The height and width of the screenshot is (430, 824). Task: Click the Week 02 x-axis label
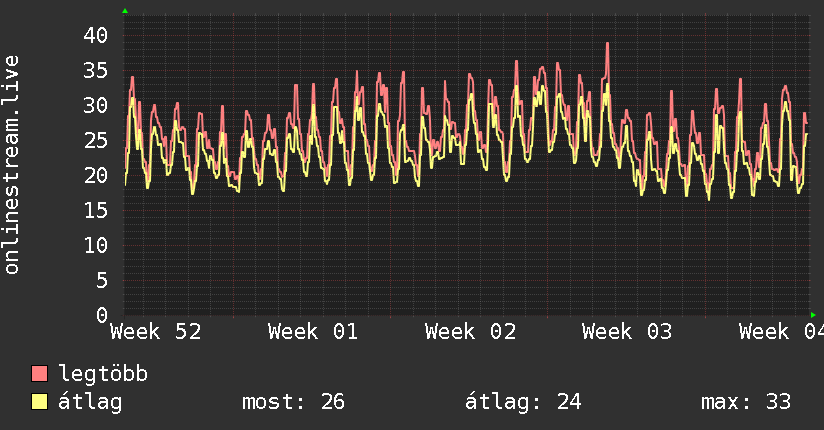pyautogui.click(x=469, y=332)
